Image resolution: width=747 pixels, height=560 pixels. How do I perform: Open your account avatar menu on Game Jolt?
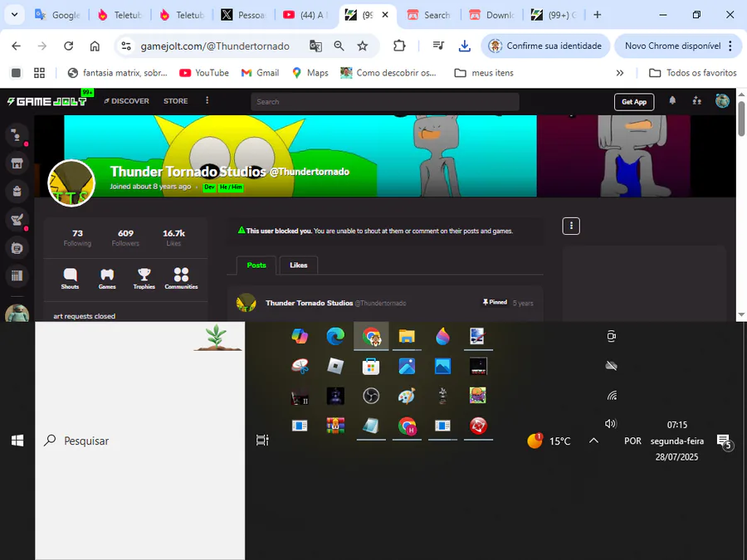point(722,101)
